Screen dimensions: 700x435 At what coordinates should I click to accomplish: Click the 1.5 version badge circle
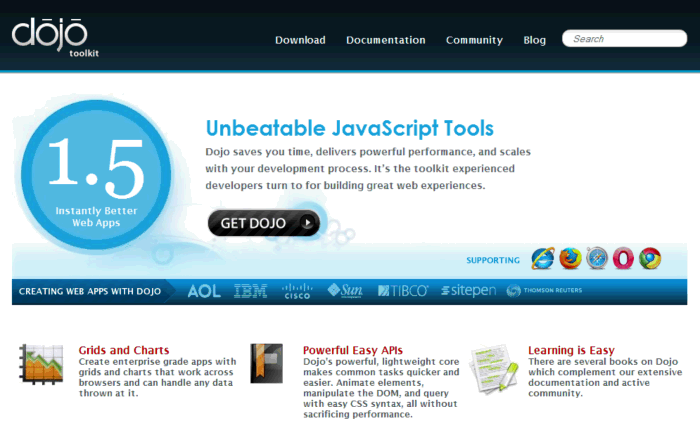[x=96, y=174]
